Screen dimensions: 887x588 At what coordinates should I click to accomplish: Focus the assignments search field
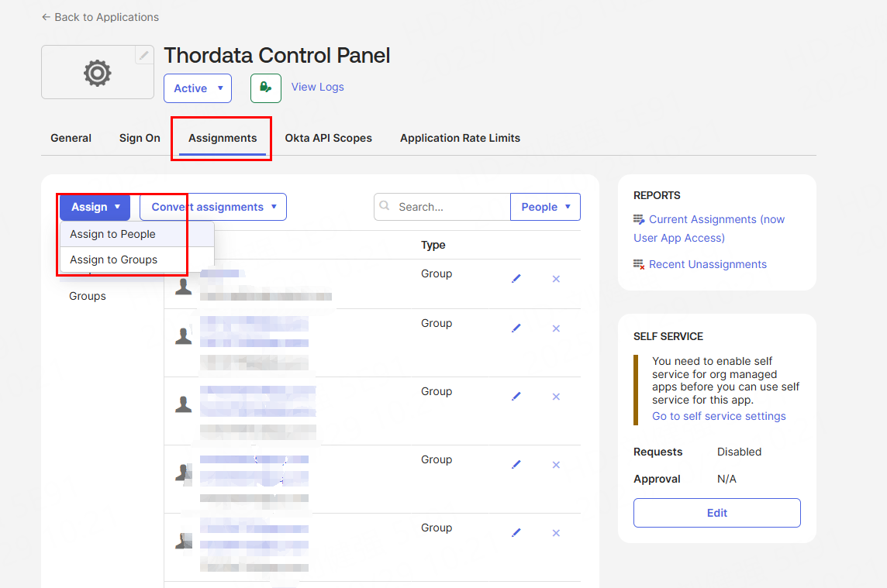pyautogui.click(x=450, y=207)
